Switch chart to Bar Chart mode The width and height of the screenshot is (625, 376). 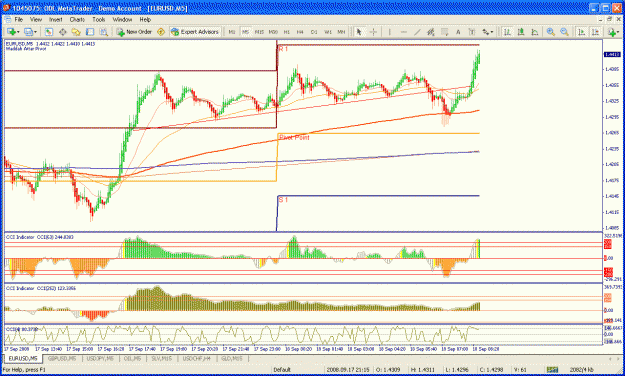507,32
